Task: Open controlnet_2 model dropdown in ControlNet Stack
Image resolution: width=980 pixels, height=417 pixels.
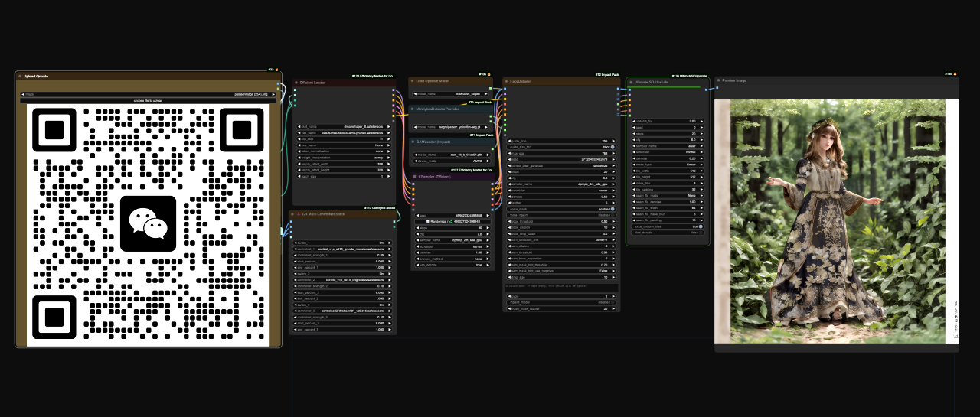Action: point(342,280)
